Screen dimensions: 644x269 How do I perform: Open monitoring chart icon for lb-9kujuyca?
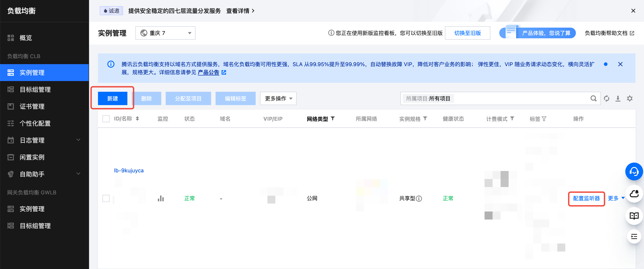coord(161,198)
